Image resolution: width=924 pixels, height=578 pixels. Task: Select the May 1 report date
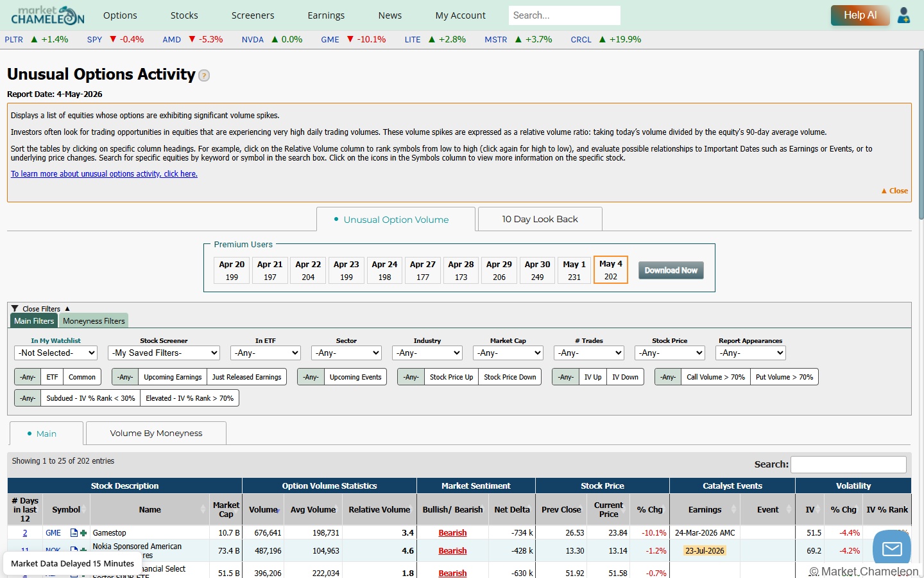[x=574, y=270]
